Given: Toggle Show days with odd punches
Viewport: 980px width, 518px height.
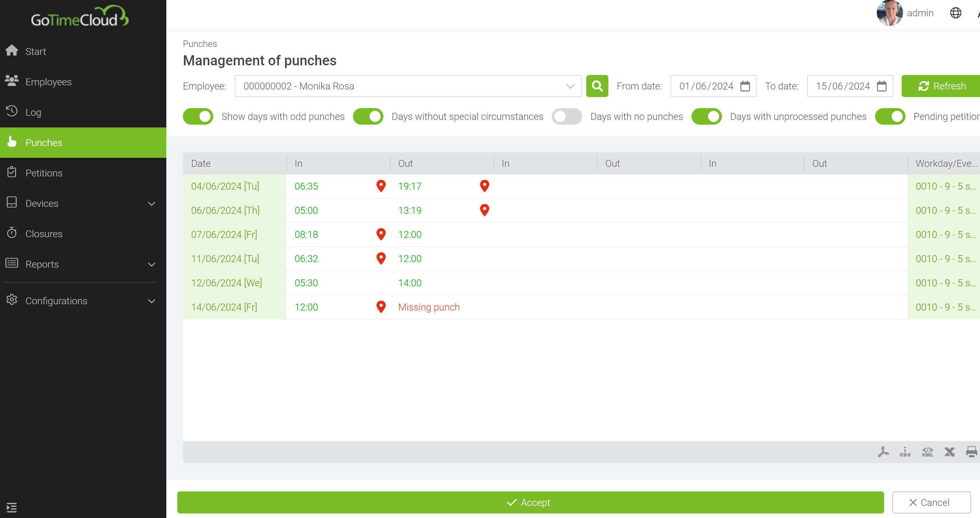Looking at the screenshot, I should tap(198, 116).
